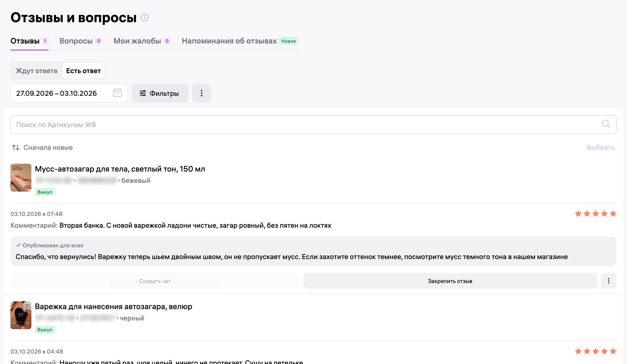Click the Закрепить отзыв button
627x364 pixels.
pos(450,281)
